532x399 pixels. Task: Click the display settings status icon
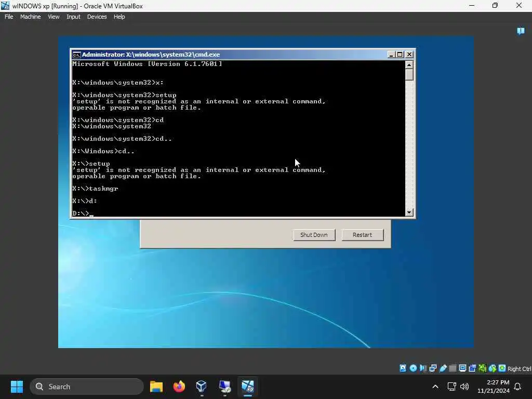(462, 368)
